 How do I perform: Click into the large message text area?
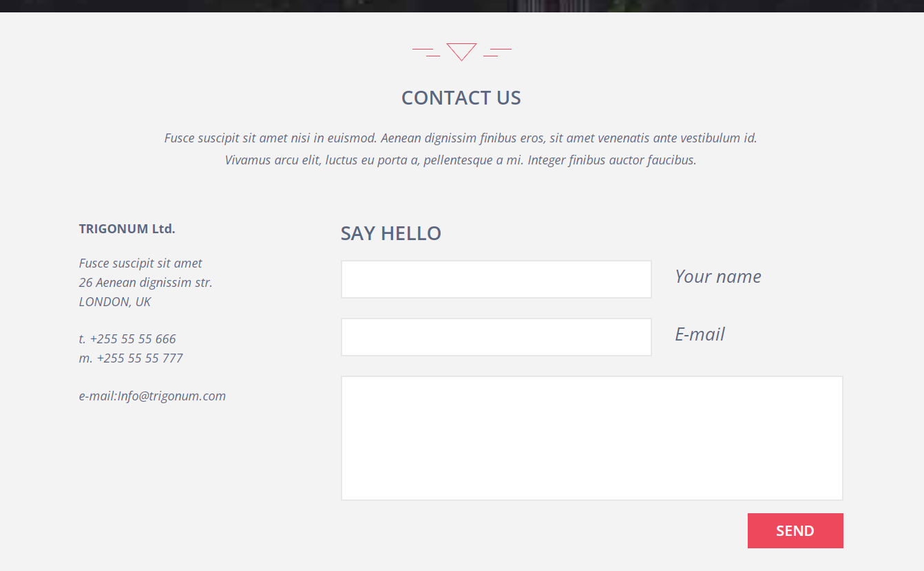click(x=591, y=438)
